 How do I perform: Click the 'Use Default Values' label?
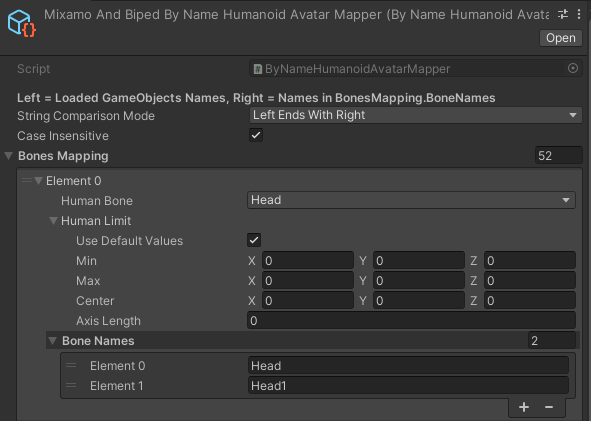pos(129,240)
